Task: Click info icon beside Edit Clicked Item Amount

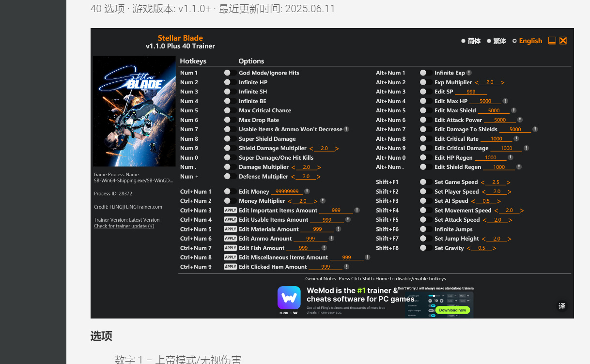Action: [347, 267]
